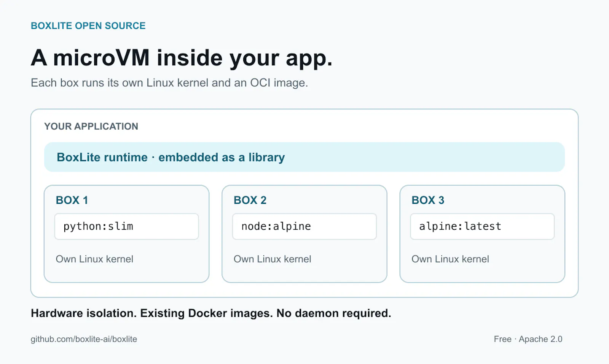Click the YOUR APPLICATION label
Image resolution: width=609 pixels, height=364 pixels.
pos(91,126)
